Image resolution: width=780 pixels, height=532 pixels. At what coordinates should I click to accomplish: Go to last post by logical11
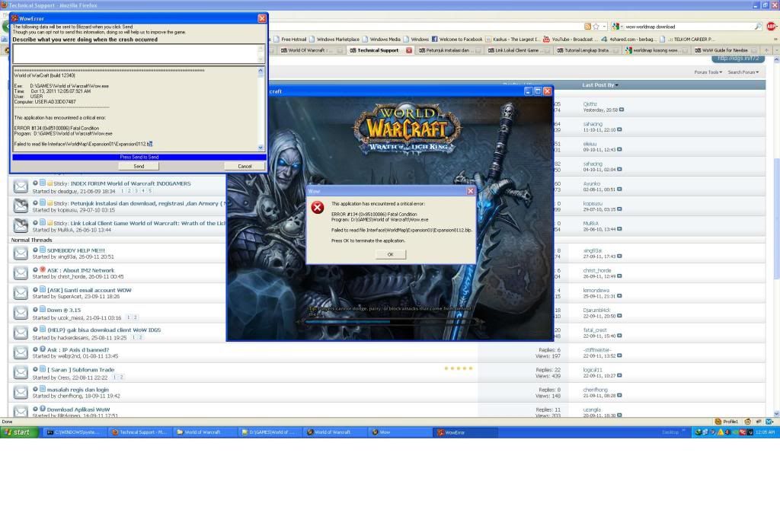pyautogui.click(x=619, y=375)
